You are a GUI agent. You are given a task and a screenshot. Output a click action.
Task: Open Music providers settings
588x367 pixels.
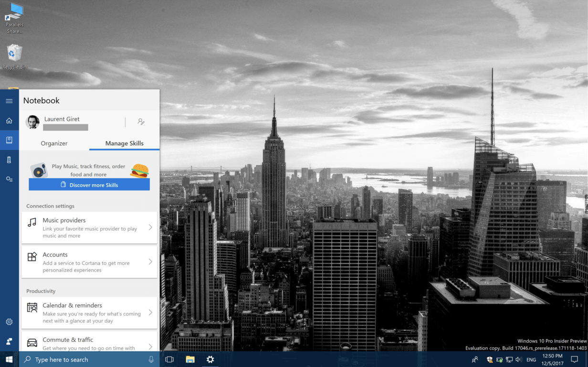89,228
